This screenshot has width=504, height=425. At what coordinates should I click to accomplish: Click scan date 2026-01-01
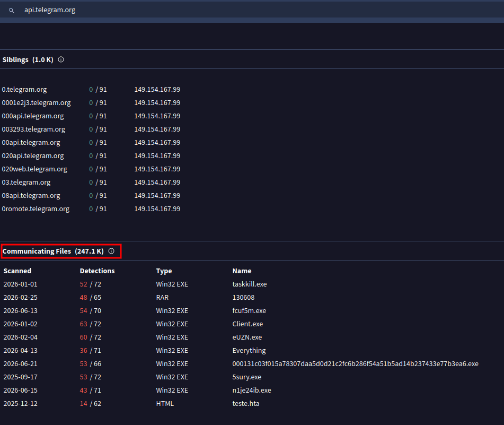click(x=20, y=284)
